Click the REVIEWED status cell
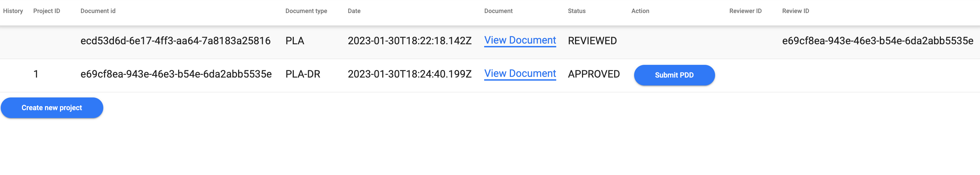Viewport: 980px width, 175px height. pos(592,41)
